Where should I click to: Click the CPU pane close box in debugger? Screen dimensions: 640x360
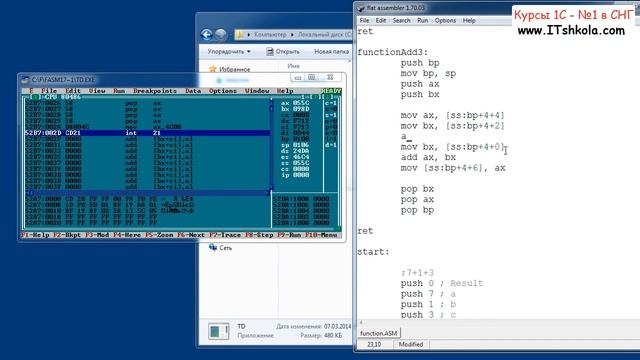[x=36, y=97]
